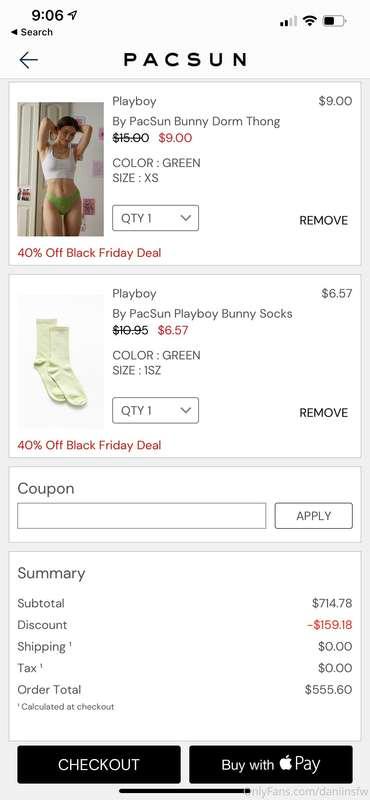Tap the iOS home indicator bar

(185, 791)
